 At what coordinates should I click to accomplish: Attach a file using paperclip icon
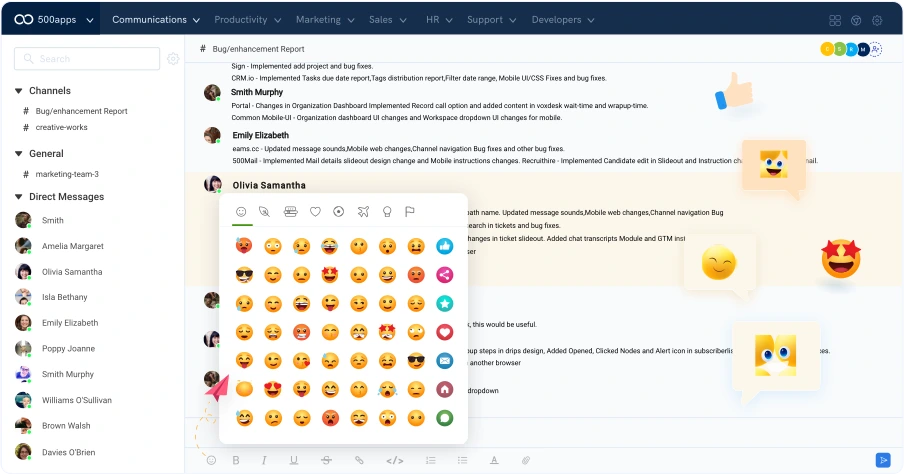point(526,460)
